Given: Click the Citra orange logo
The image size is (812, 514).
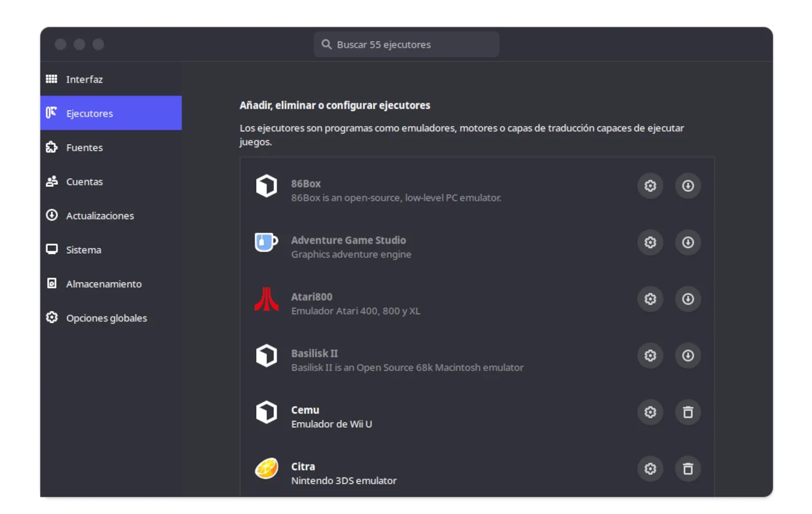Looking at the screenshot, I should tap(266, 469).
